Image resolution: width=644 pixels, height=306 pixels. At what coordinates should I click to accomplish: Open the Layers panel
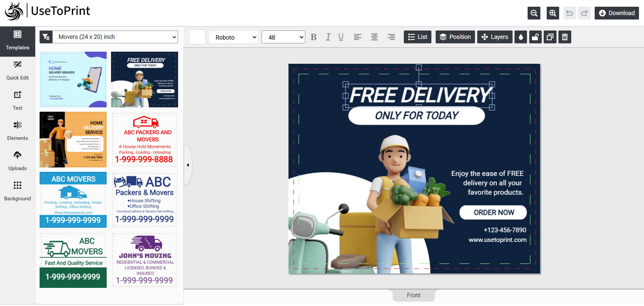pos(495,37)
